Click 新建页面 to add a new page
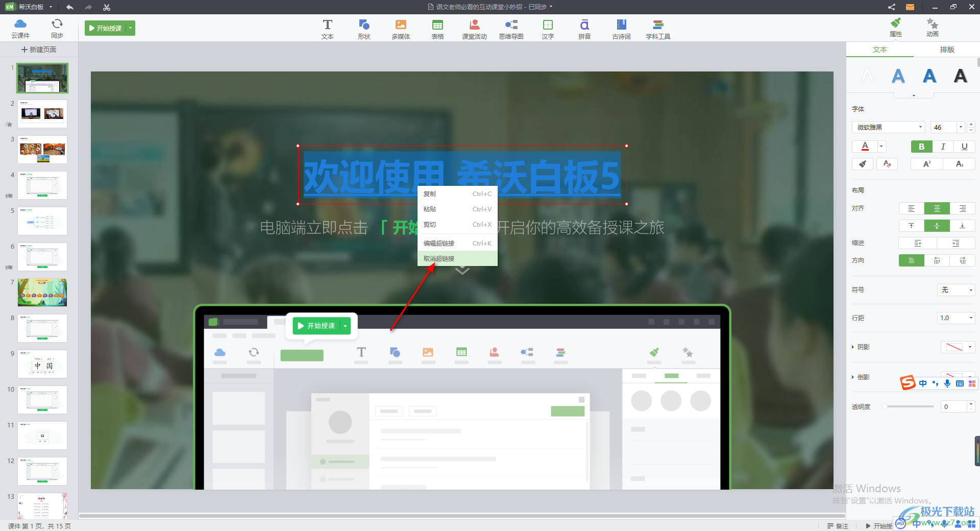This screenshot has width=980, height=531. click(x=39, y=50)
